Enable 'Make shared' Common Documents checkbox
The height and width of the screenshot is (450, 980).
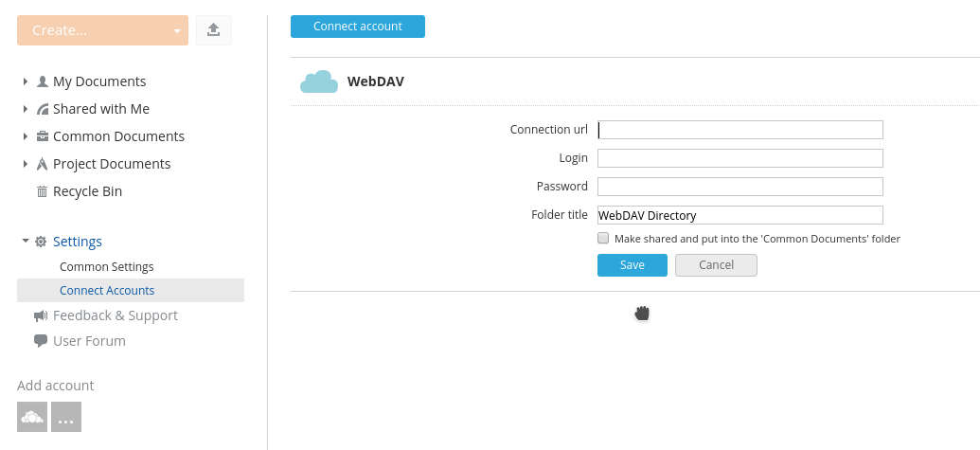tap(603, 239)
